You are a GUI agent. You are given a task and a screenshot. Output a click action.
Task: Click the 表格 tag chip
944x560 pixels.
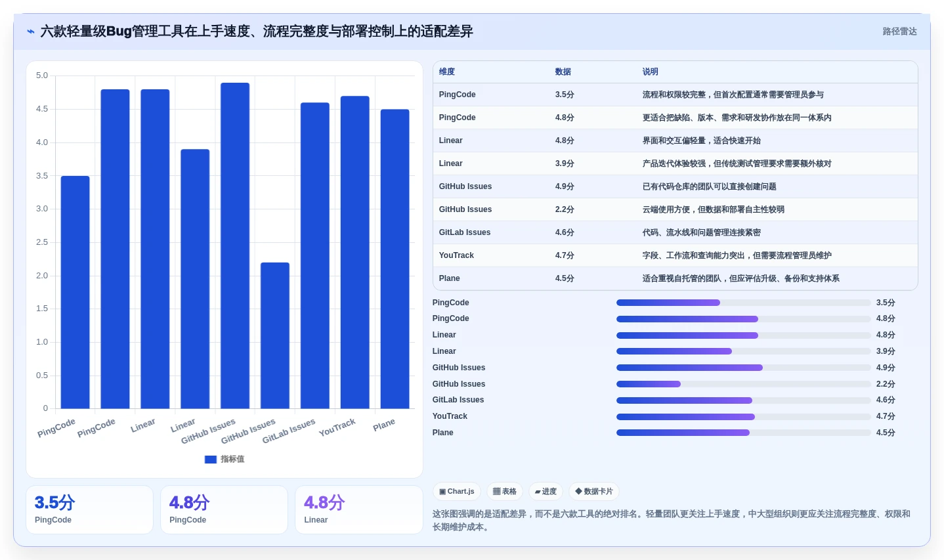coord(505,491)
